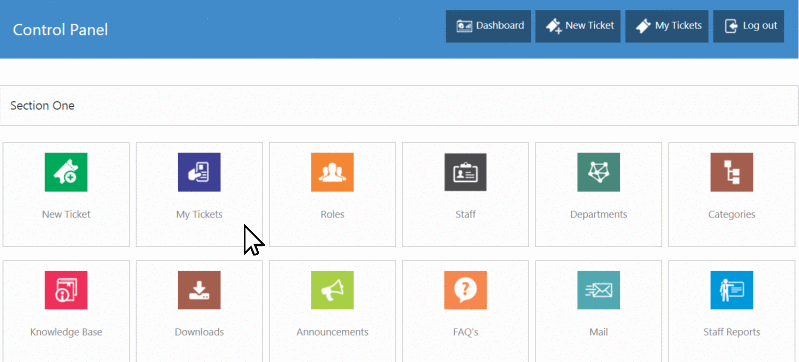Select the Departments network icon
Screen dimensions: 799x362
[x=599, y=172]
